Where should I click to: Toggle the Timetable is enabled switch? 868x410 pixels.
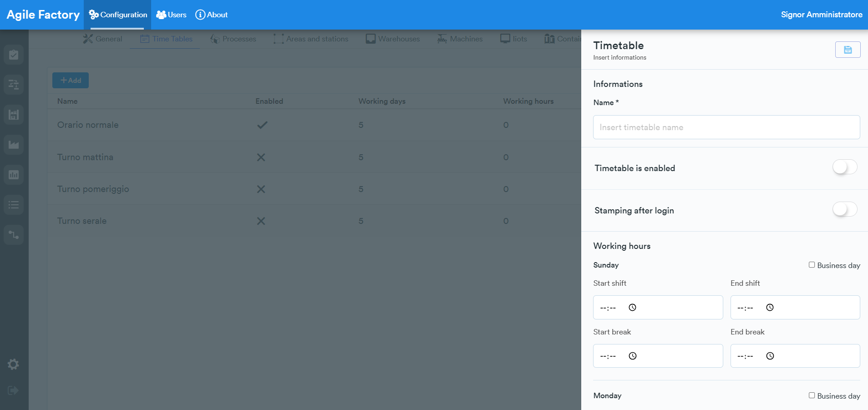[845, 167]
